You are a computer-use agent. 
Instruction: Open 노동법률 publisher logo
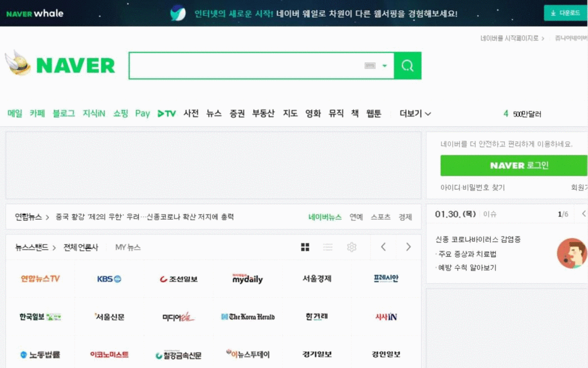pyautogui.click(x=40, y=354)
